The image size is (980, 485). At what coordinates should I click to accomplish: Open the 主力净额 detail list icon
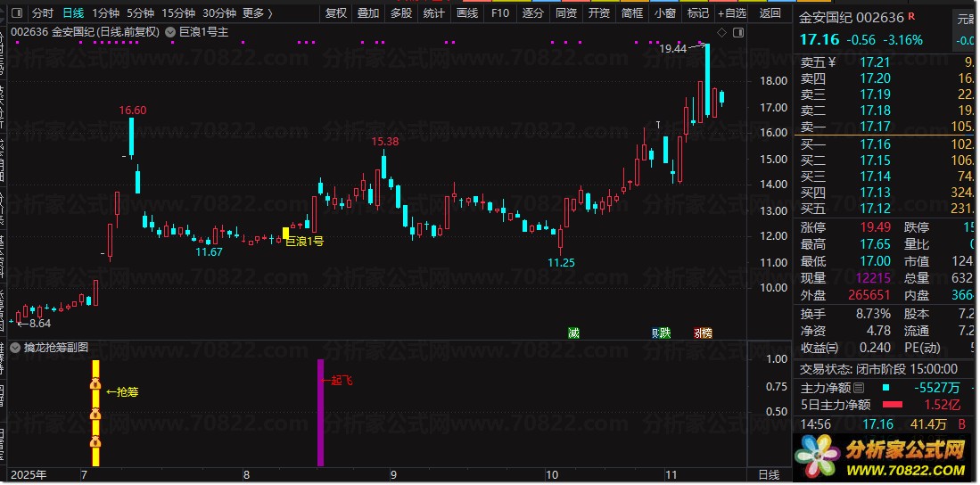pos(859,388)
